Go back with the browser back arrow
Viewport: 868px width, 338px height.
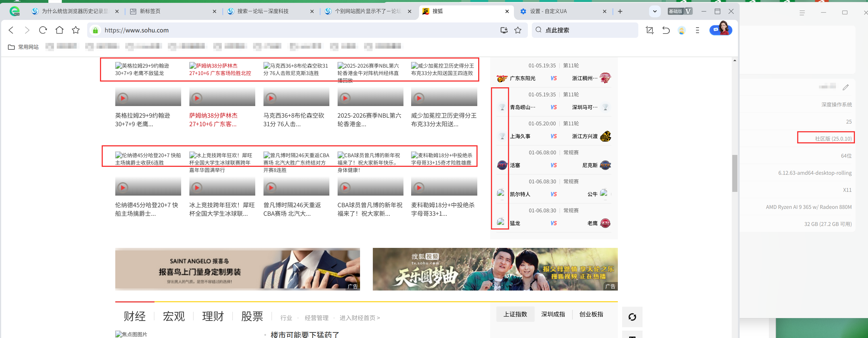(x=11, y=30)
